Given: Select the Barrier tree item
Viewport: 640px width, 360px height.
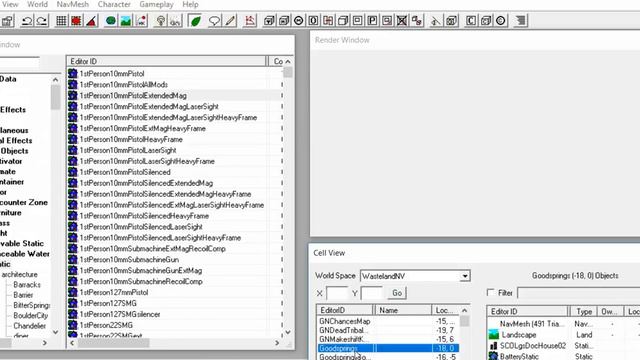Looking at the screenshot, I should click(23, 295).
